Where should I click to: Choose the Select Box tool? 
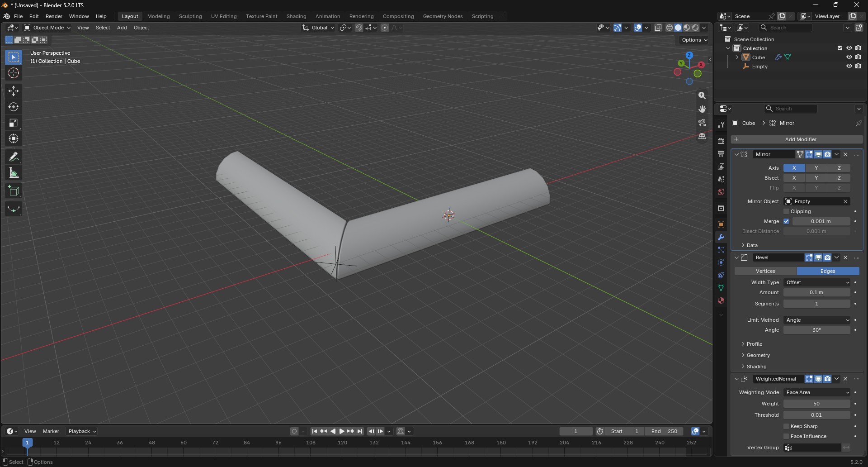click(14, 57)
